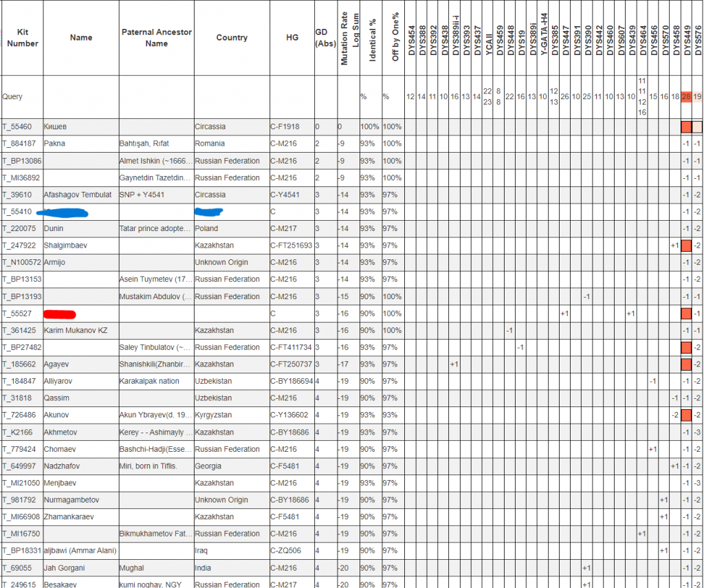This screenshot has width=704, height=588.
Task: Select the Paternal Ancestor Name header
Action: (x=156, y=38)
